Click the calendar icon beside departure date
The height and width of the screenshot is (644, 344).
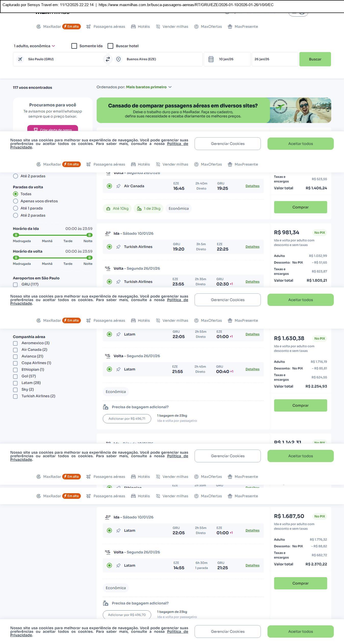tap(211, 59)
